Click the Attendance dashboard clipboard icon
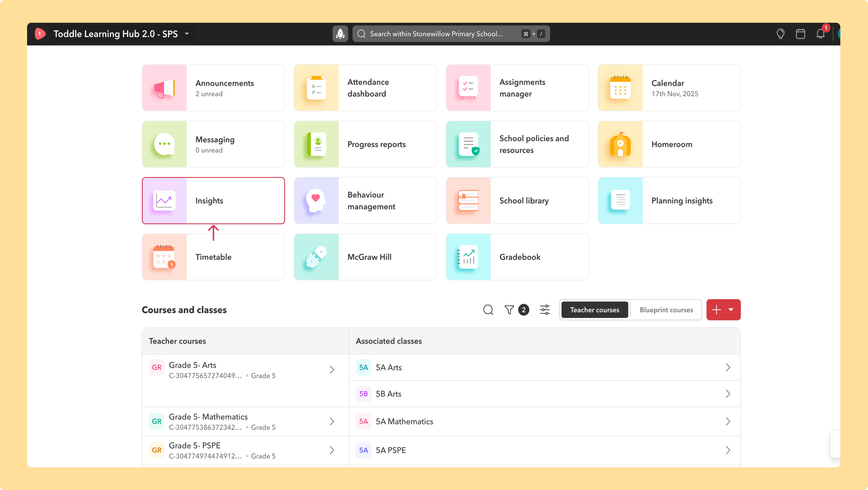 coord(316,88)
